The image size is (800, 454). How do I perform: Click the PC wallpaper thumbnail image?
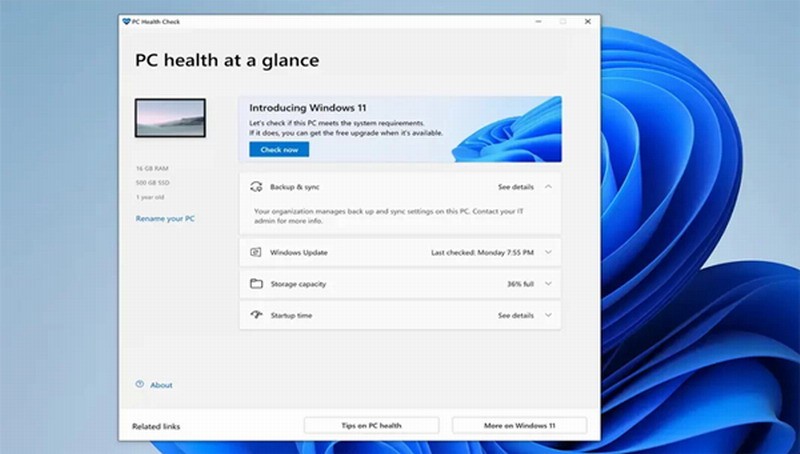point(170,118)
